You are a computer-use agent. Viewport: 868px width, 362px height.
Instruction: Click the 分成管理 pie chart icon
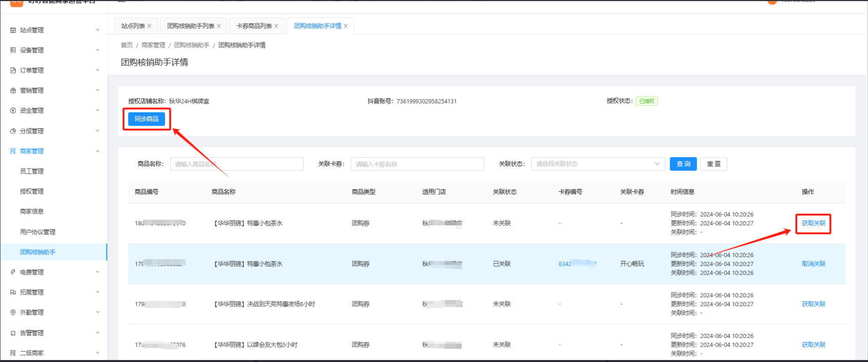pyautogui.click(x=13, y=131)
